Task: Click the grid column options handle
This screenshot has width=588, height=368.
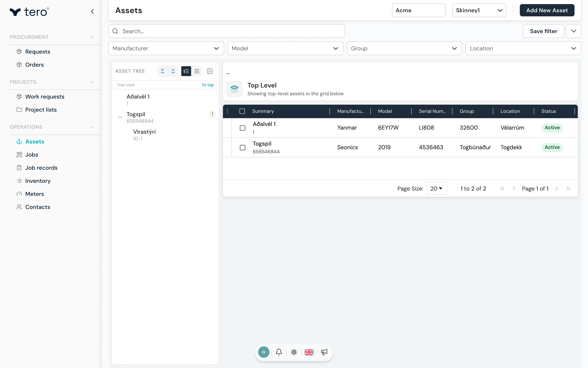Action: tap(227, 111)
